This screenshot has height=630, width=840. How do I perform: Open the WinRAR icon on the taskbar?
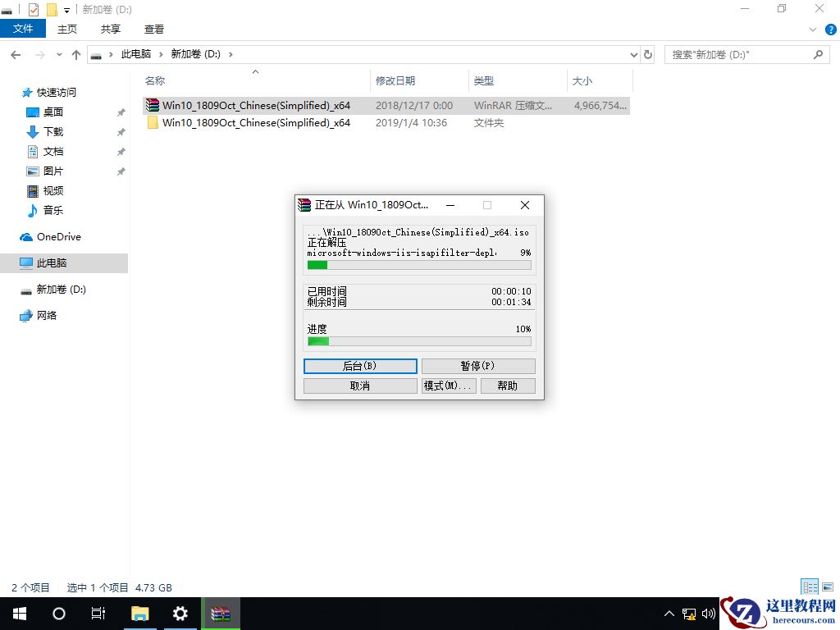(x=221, y=613)
